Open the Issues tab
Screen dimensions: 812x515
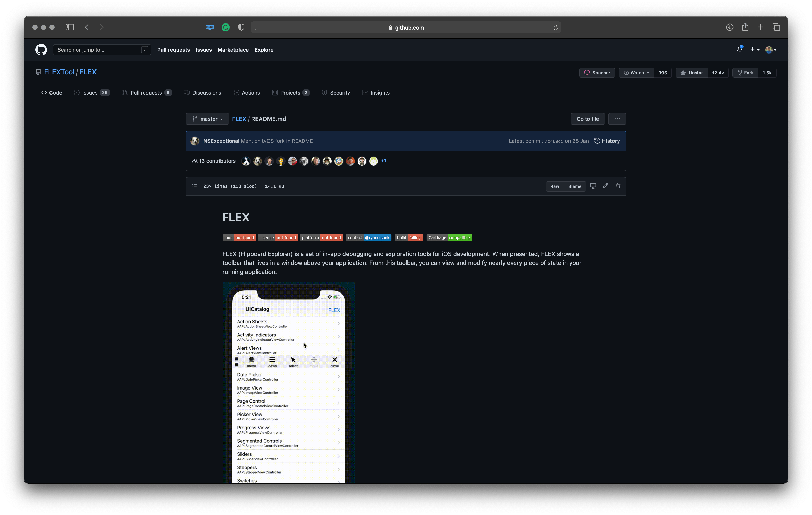[92, 92]
